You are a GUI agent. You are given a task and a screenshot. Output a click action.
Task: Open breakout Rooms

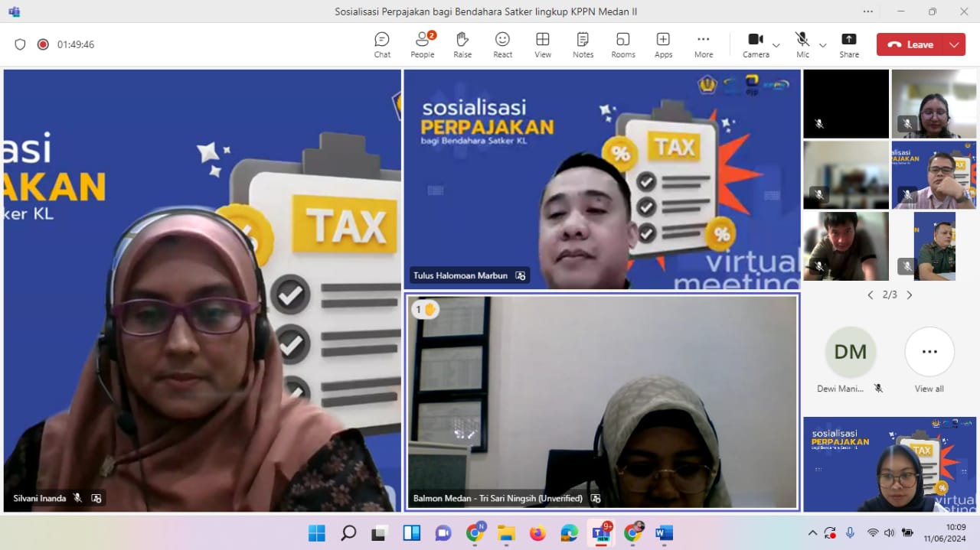pyautogui.click(x=623, y=44)
